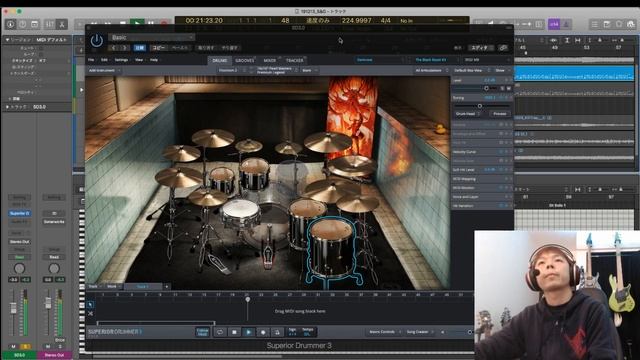Switch to the MIXER tab
This screenshot has height=360, width=640.
(x=269, y=60)
